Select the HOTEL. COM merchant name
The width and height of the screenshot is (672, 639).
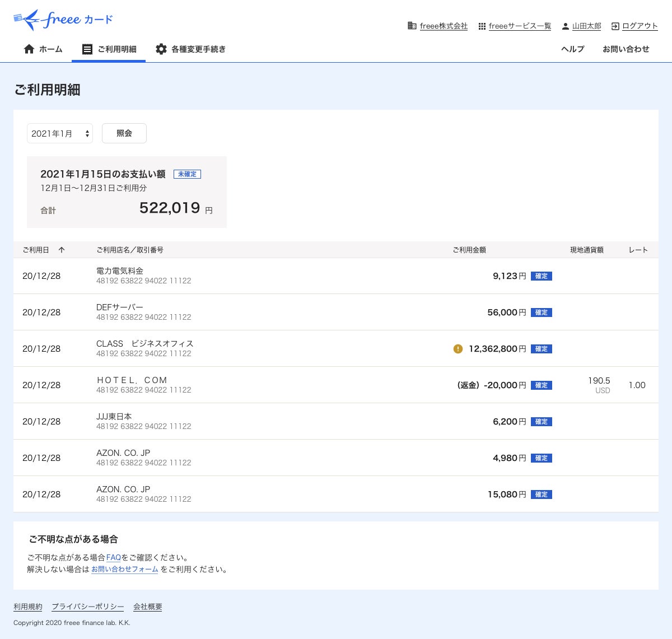point(132,380)
